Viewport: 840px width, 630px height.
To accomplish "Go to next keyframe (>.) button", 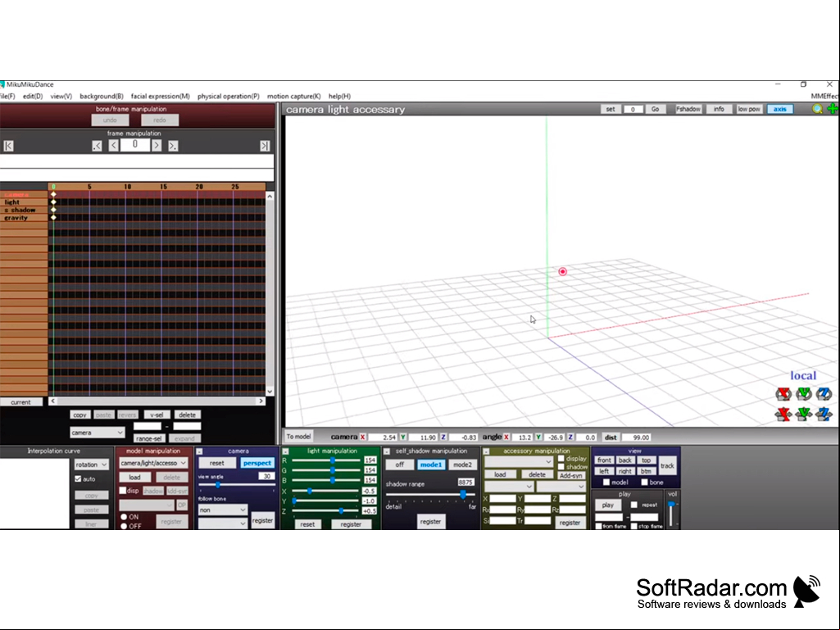I will pos(173,146).
